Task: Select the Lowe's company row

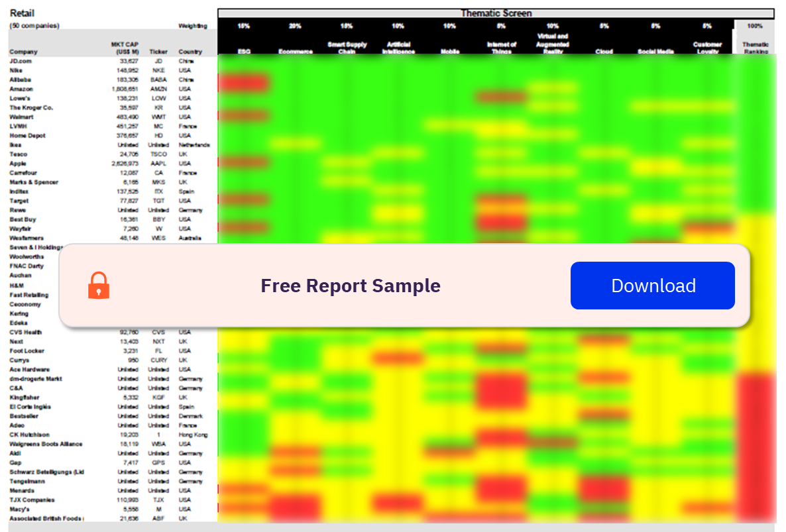Action: (113, 99)
